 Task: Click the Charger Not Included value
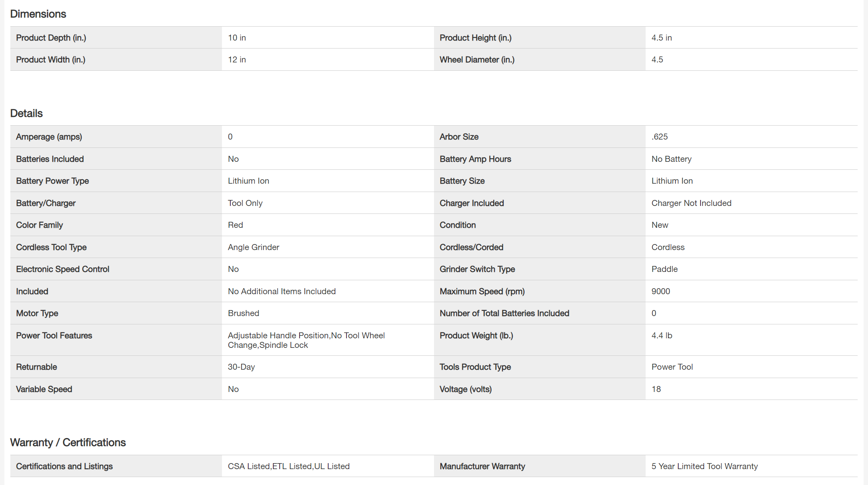(x=691, y=203)
